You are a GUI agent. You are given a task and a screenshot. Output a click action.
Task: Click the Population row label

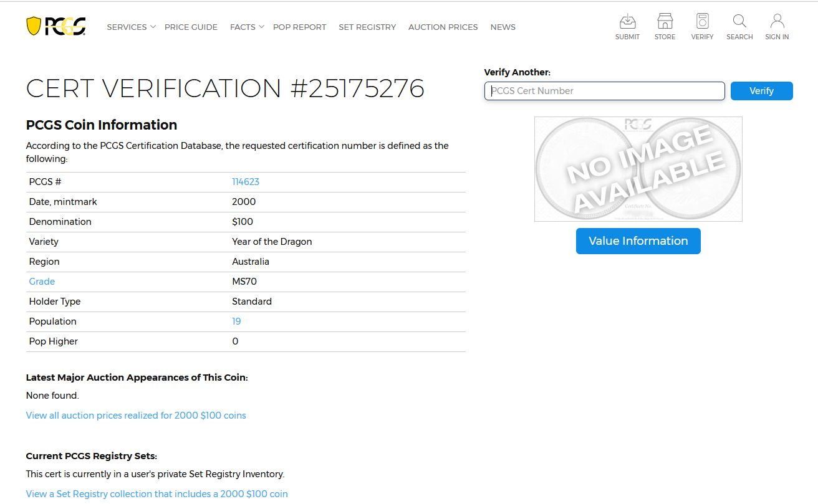tap(52, 321)
